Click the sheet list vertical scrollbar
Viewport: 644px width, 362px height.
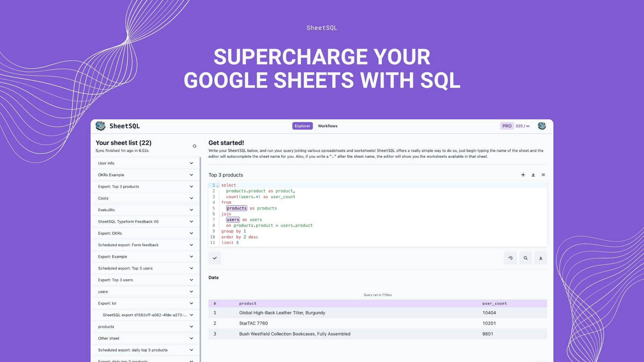pos(200,260)
